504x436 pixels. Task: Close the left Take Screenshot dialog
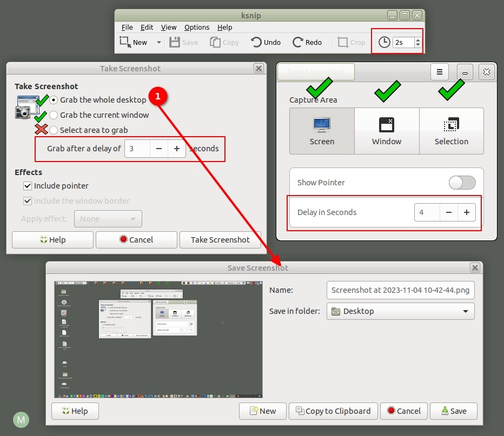[x=258, y=69]
